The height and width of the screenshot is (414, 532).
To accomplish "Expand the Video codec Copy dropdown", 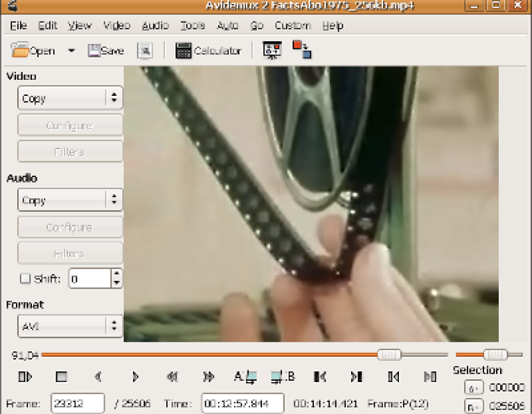I will tap(70, 98).
